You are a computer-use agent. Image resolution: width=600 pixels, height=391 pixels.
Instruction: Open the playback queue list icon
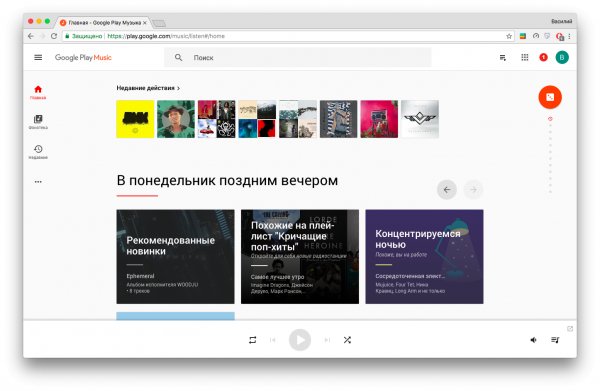click(555, 340)
